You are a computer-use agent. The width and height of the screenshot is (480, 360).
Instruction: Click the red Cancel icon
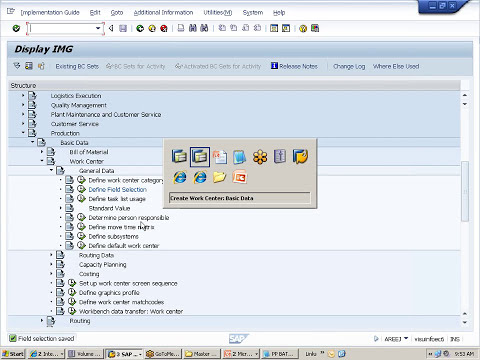(x=164, y=28)
